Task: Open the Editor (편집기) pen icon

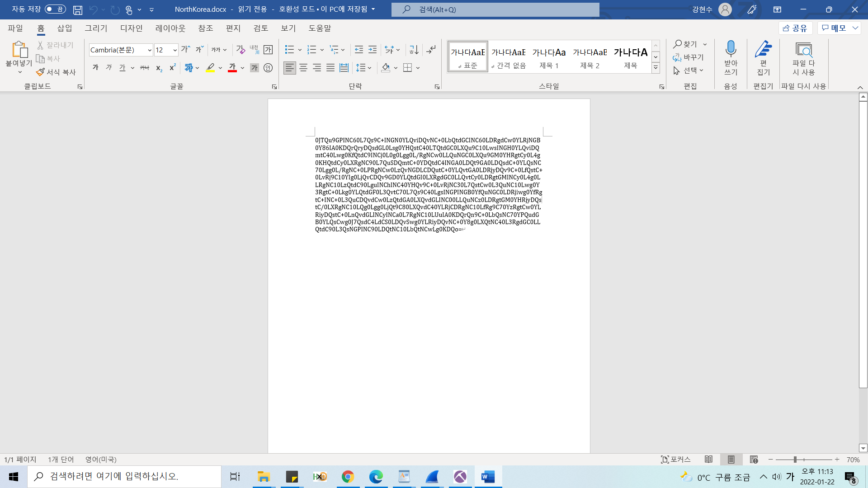Action: 764,49
